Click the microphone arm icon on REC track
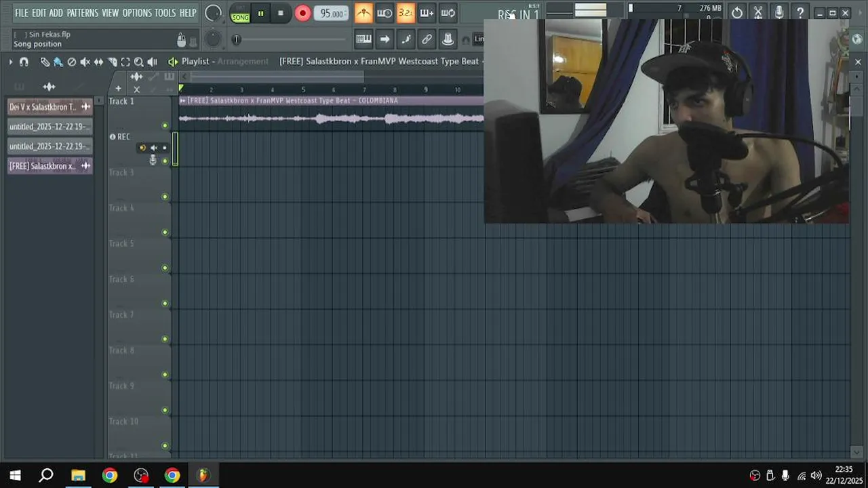This screenshot has width=868, height=488. (x=153, y=160)
